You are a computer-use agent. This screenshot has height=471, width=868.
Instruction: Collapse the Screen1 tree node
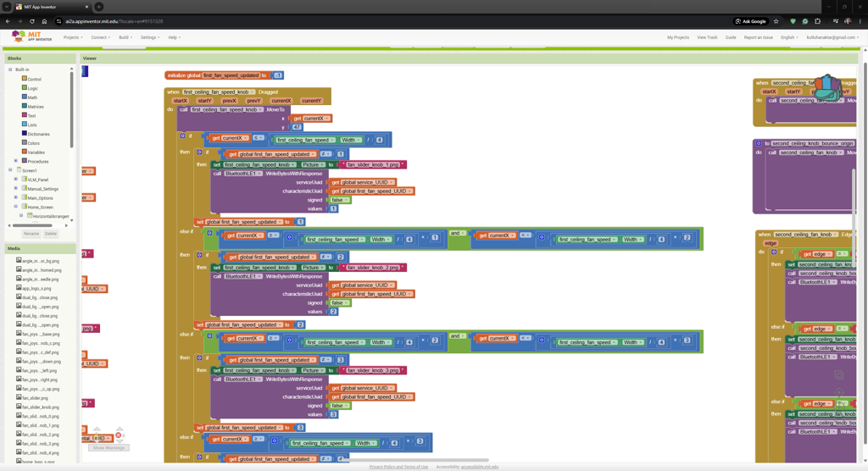point(10,170)
